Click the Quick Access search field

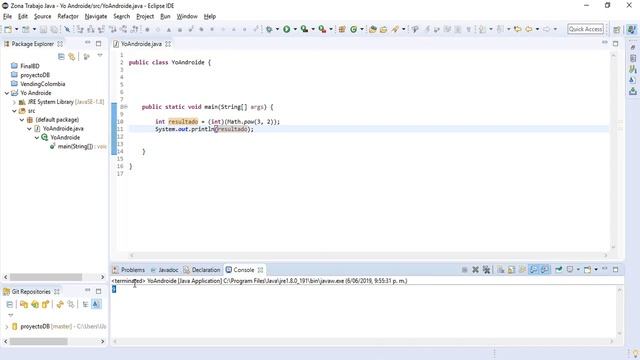tap(585, 29)
